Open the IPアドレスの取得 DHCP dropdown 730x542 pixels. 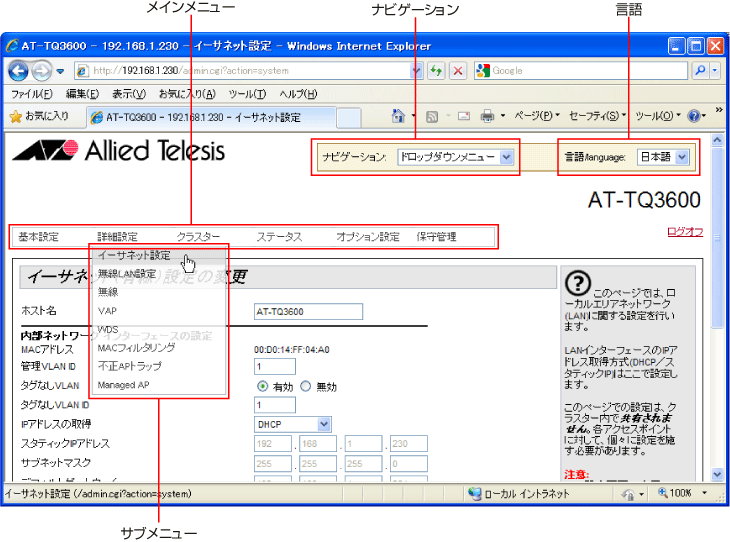click(292, 424)
